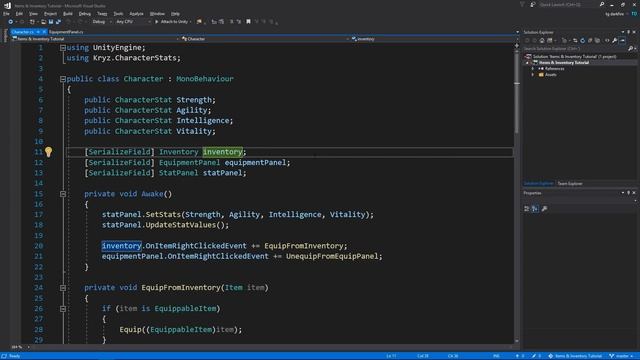Open the Debug configuration dropdown

(x=101, y=22)
